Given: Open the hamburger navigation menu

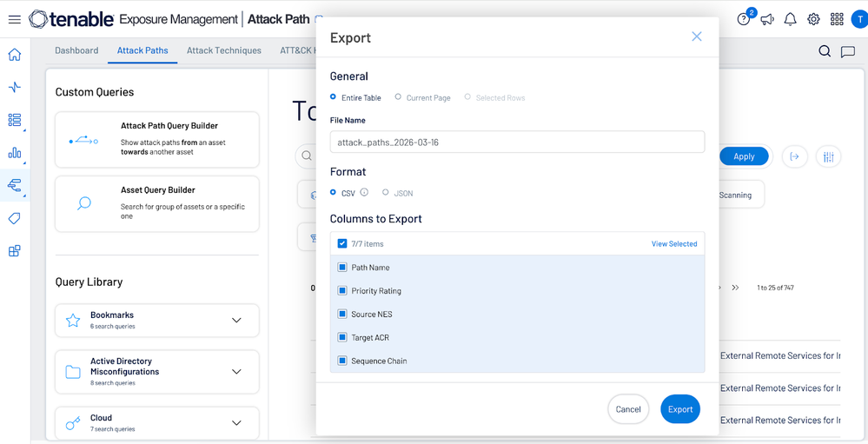Looking at the screenshot, I should tap(15, 19).
